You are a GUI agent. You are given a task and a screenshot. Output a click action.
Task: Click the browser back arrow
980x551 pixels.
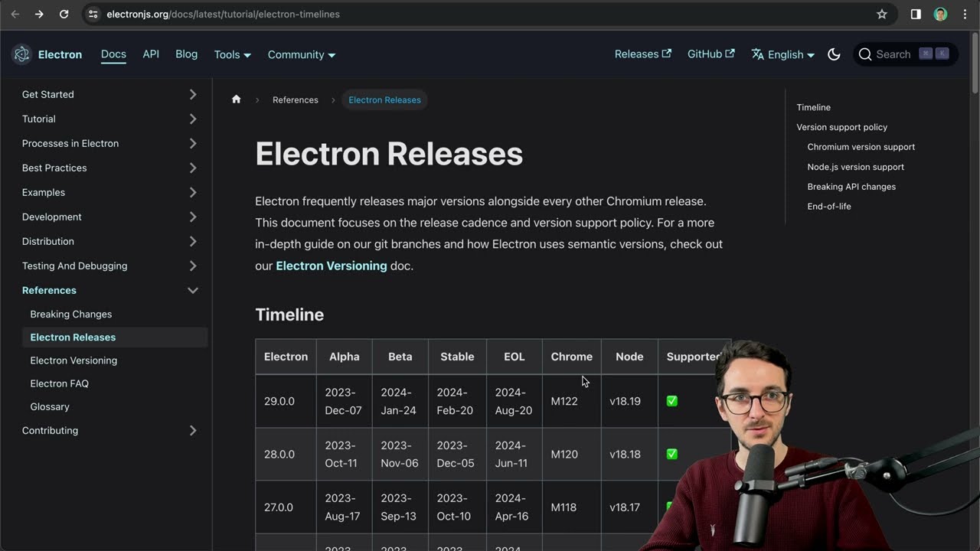pyautogui.click(x=15, y=14)
